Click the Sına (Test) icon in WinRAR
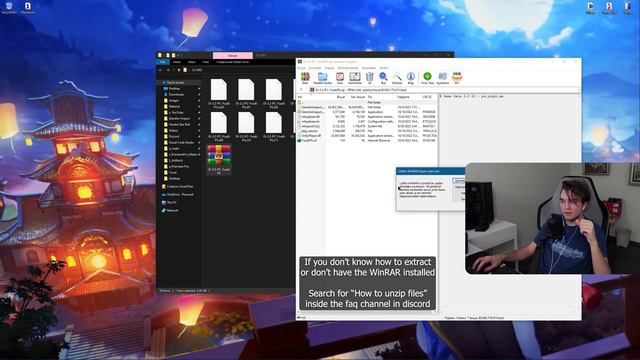 [x=340, y=78]
